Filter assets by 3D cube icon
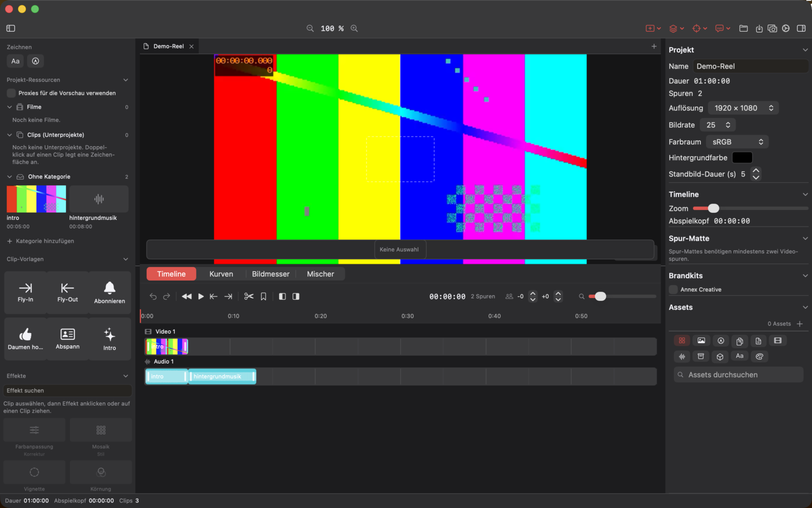This screenshot has height=508, width=812. tap(720, 356)
